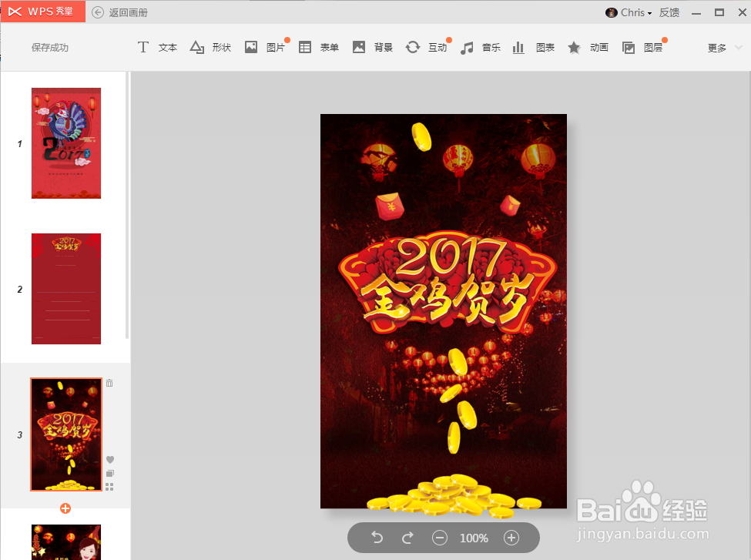Click the chevron beside 更多
The image size is (751, 560).
(738, 48)
